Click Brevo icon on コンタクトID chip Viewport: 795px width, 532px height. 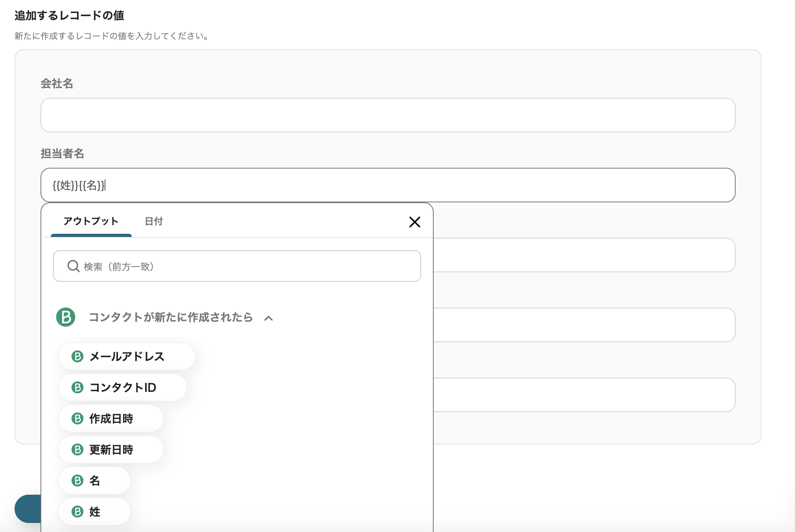(77, 387)
